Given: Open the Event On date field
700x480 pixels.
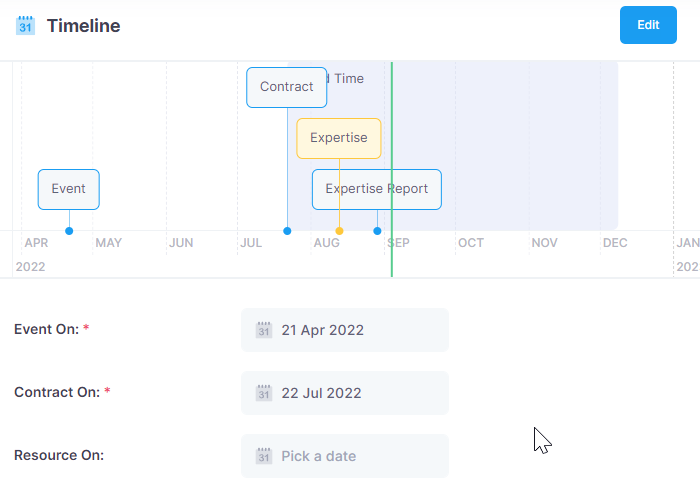Looking at the screenshot, I should [345, 330].
